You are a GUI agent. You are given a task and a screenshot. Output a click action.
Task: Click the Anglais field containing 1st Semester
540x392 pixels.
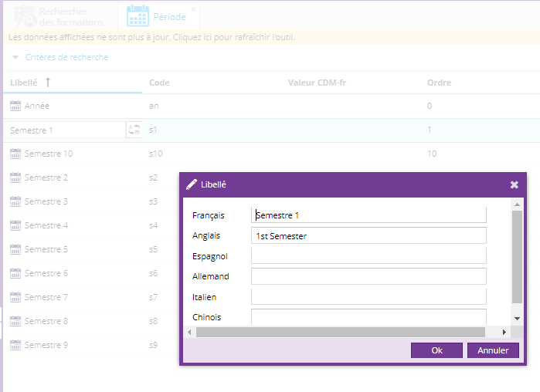368,235
